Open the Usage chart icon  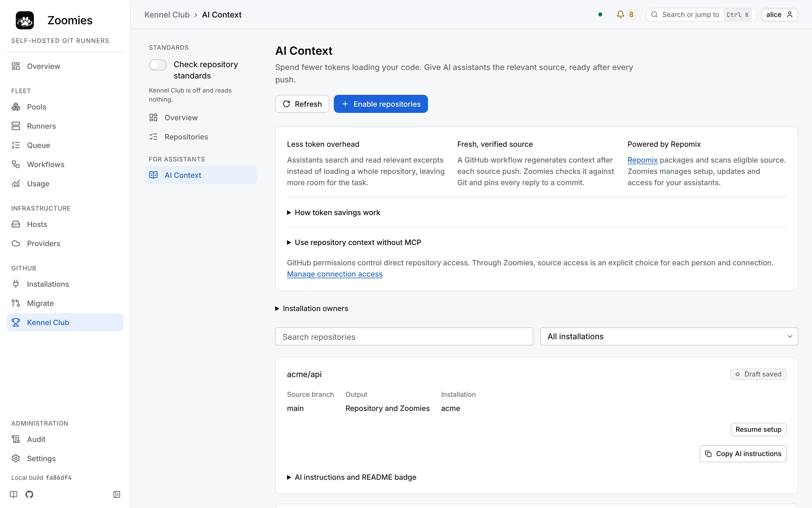[x=16, y=183]
